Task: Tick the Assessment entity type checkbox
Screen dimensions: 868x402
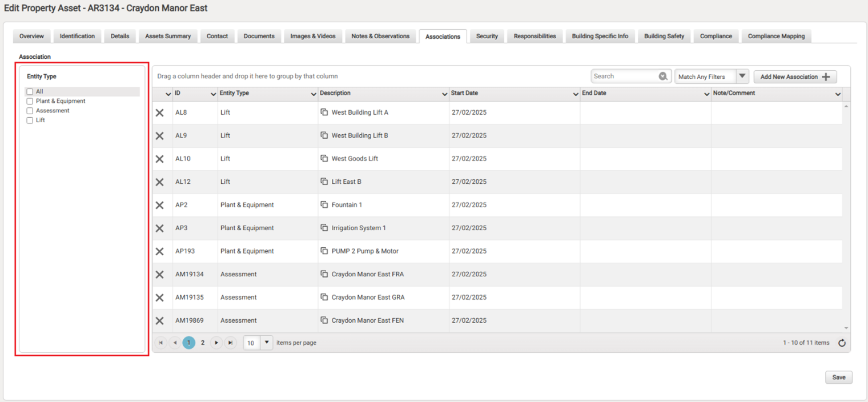Action: point(30,111)
